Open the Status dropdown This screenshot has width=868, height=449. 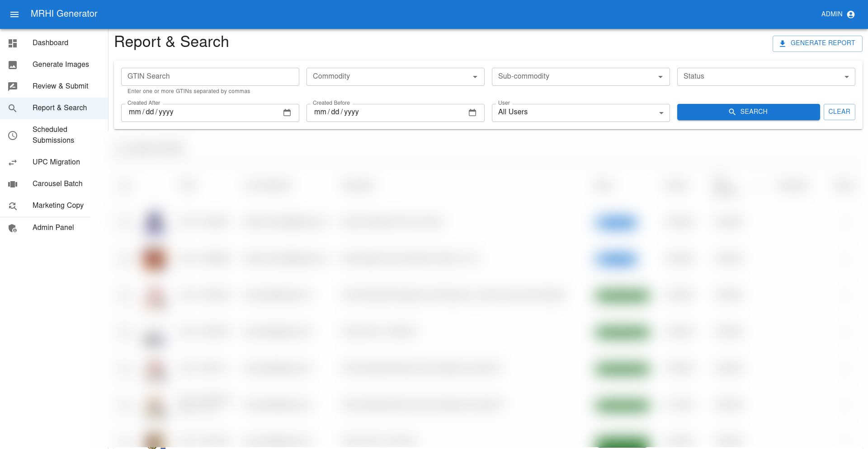pos(847,76)
